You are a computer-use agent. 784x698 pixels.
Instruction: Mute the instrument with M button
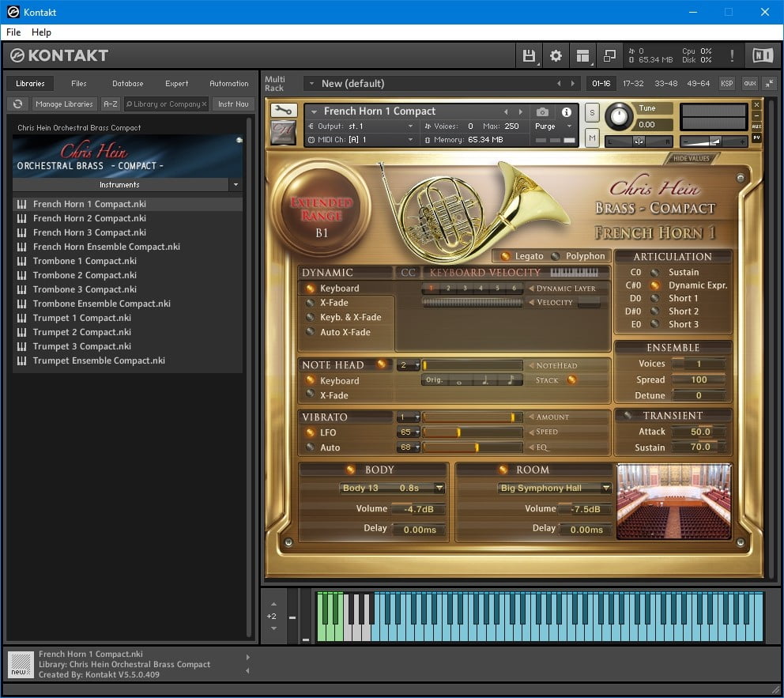(x=592, y=138)
